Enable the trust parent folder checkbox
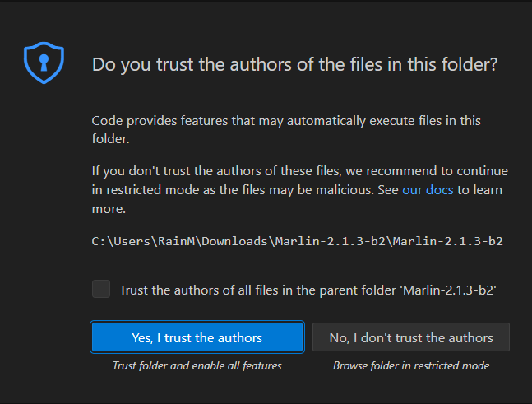 coord(101,290)
